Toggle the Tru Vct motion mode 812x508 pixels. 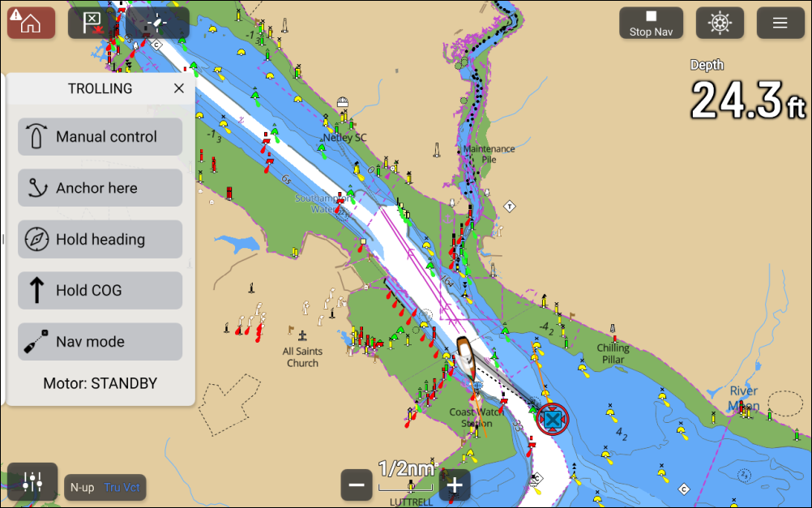pyautogui.click(x=122, y=488)
